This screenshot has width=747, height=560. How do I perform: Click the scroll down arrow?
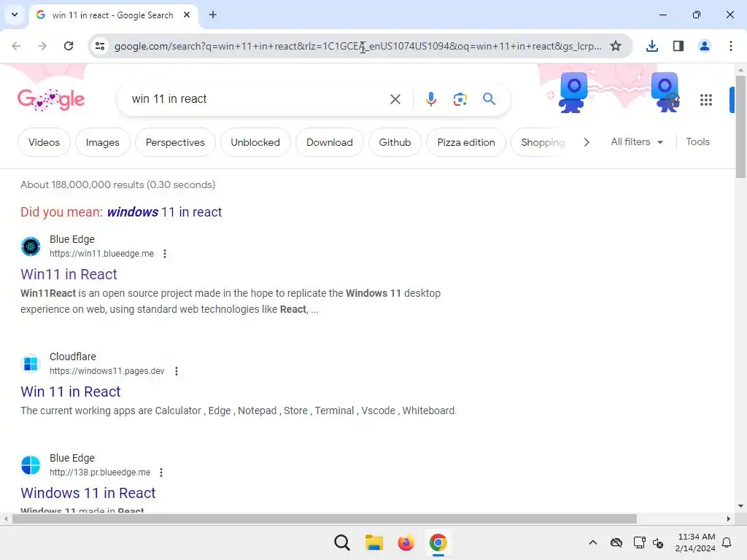740,506
